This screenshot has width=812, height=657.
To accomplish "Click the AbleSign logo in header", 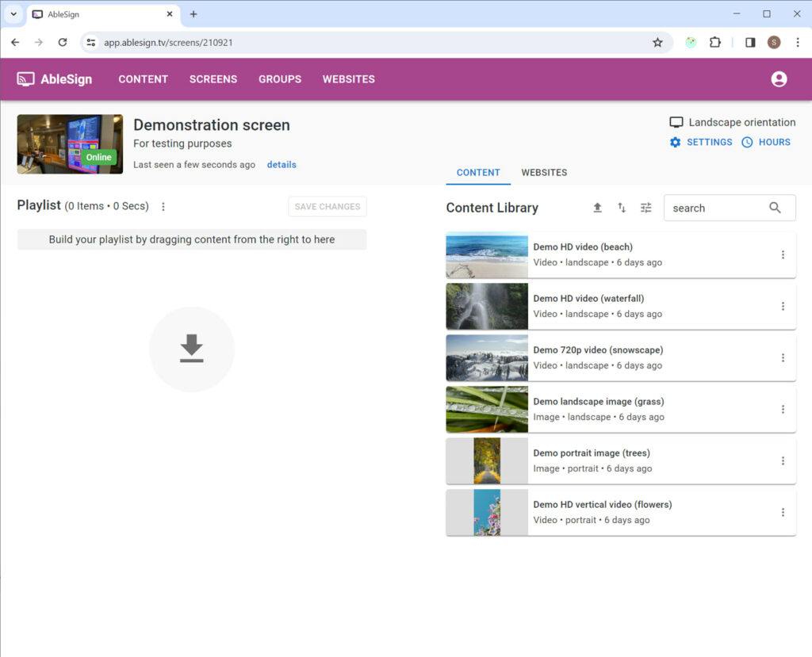I will point(55,79).
